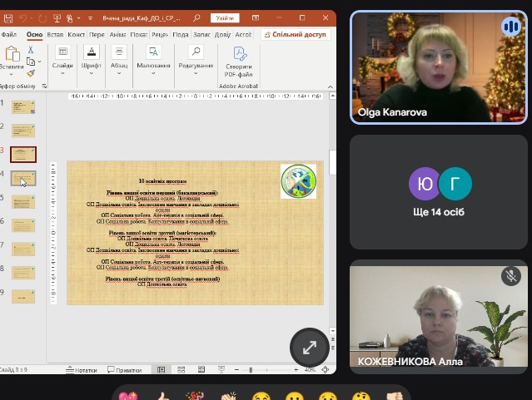532x400 pixels.
Task: Click the Cut scissors icon
Action: [30, 50]
